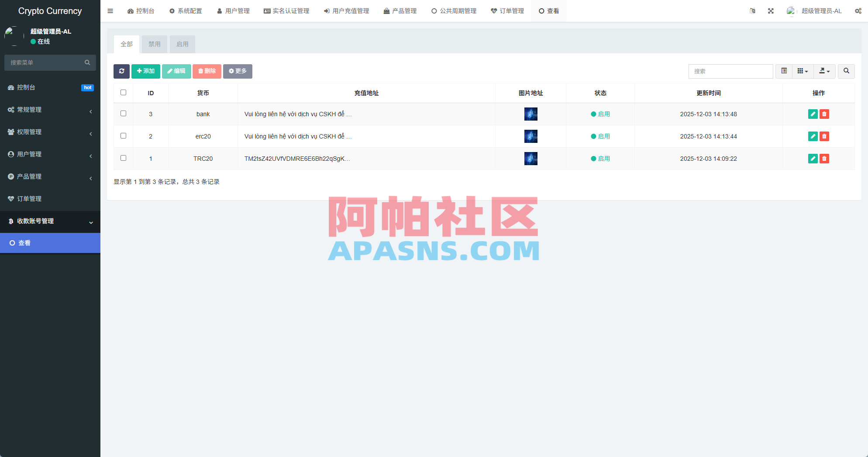Click the sidebar menu search magnifier icon
The height and width of the screenshot is (457, 868).
pos(87,62)
